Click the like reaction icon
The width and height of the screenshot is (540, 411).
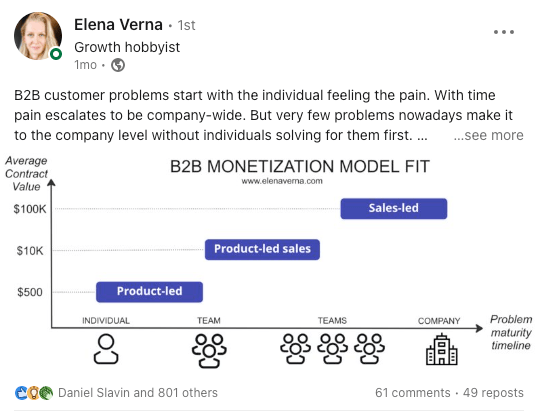[21, 393]
